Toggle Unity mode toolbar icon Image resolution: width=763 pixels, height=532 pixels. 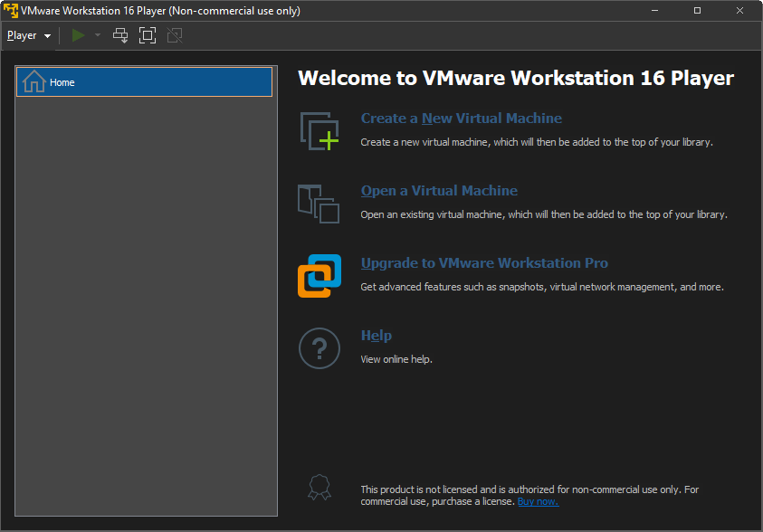point(175,35)
